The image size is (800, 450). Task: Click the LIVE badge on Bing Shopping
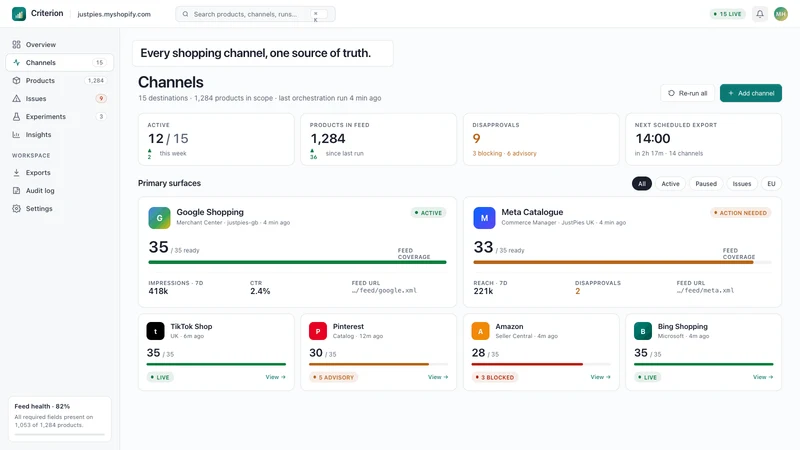(x=647, y=378)
